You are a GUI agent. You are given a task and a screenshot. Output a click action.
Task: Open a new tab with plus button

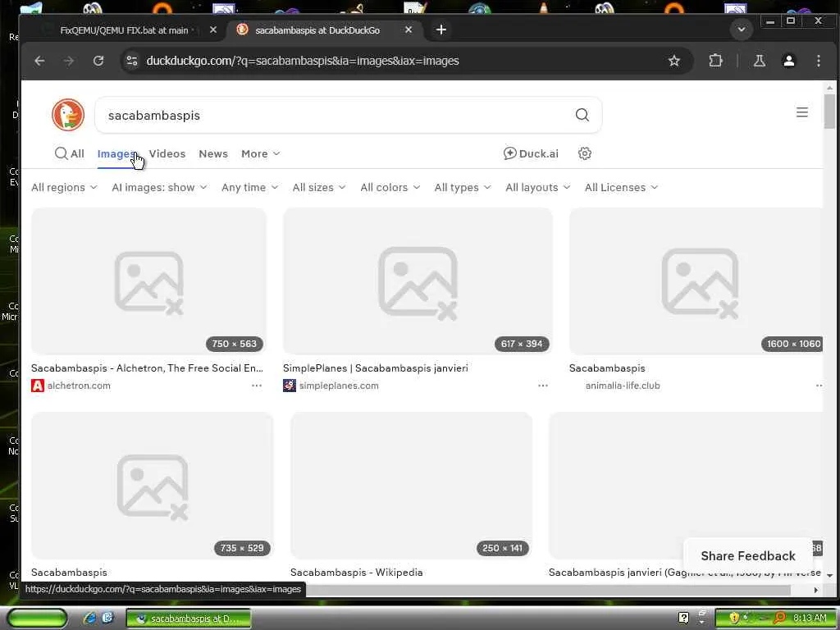click(x=441, y=30)
